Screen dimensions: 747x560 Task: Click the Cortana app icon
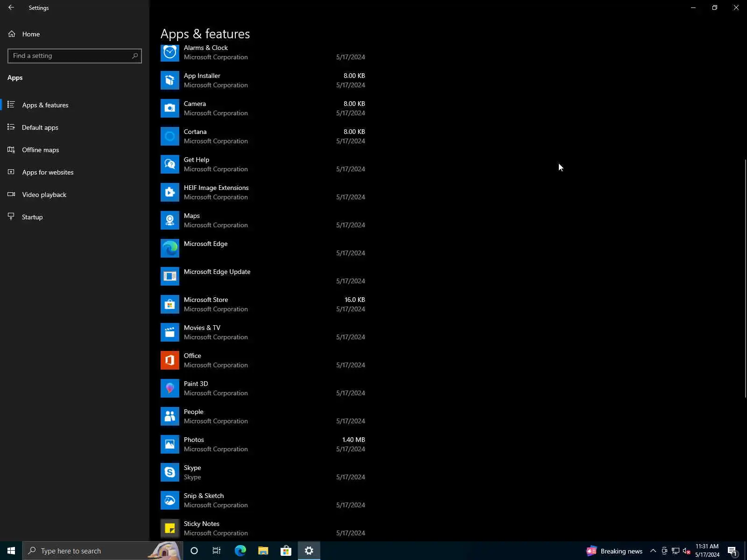(x=170, y=136)
